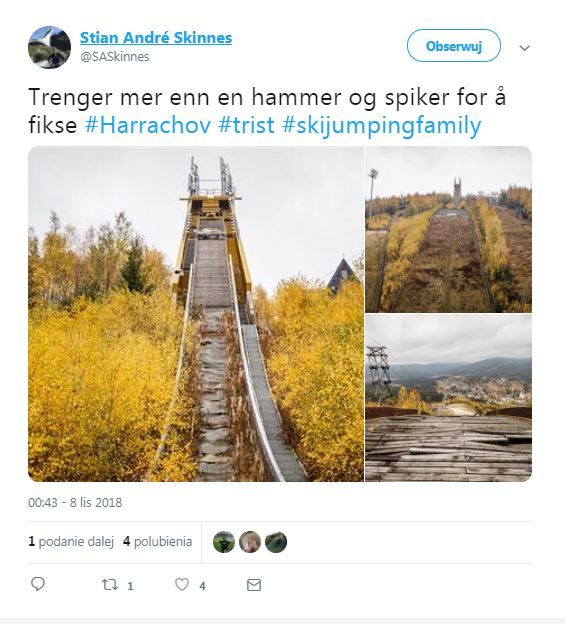The width and height of the screenshot is (565, 624).
Task: Click the reply speech bubble icon
Action: coord(38,584)
